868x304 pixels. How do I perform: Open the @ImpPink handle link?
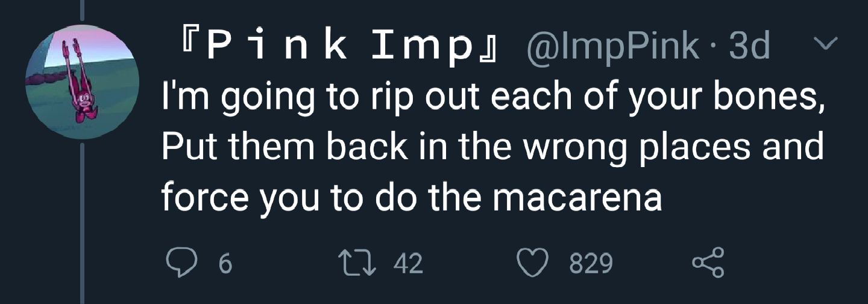pyautogui.click(x=614, y=47)
